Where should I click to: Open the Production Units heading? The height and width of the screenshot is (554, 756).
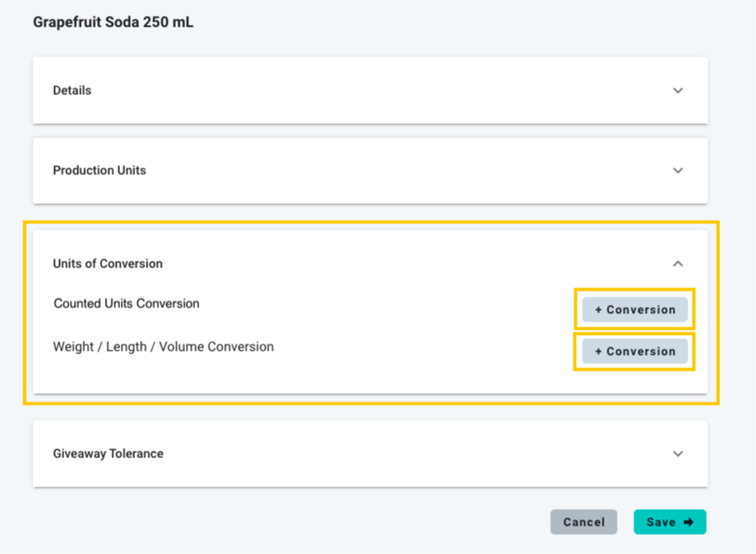tap(99, 170)
